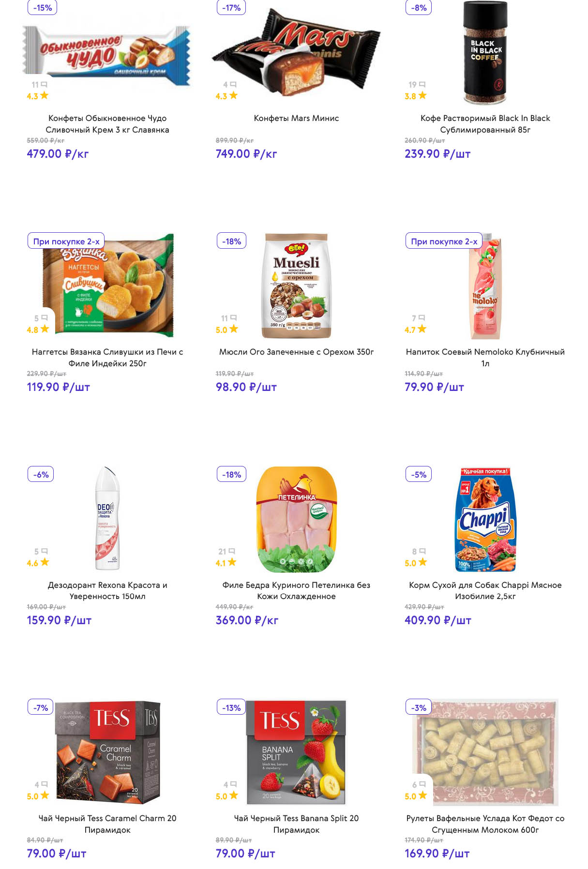Click the rating star on Chappi dog food
The height and width of the screenshot is (869, 588).
pyautogui.click(x=423, y=562)
